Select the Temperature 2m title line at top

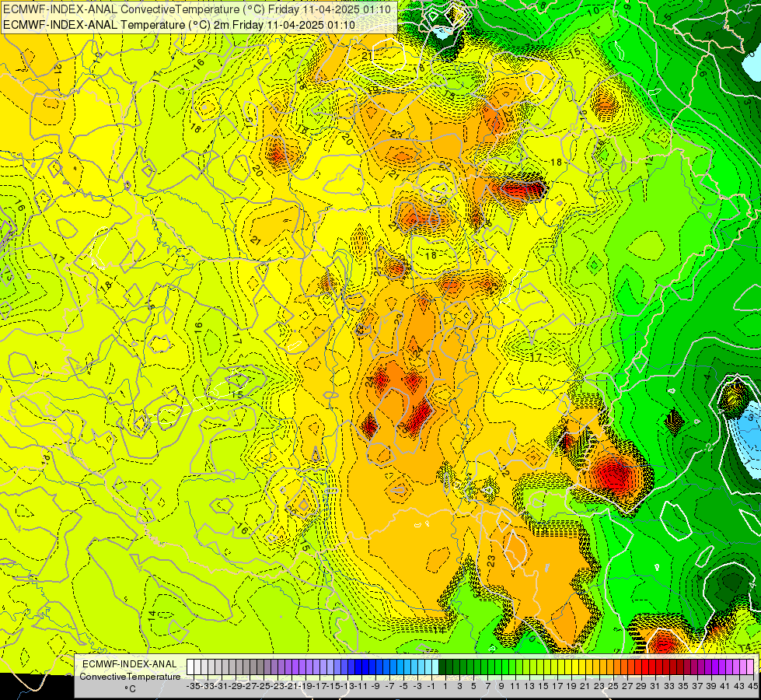pos(179,25)
